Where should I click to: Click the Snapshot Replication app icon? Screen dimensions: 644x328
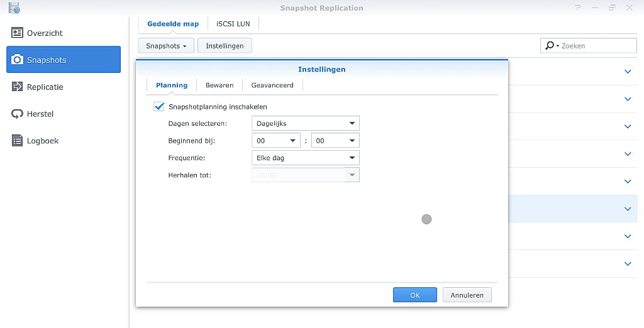(14, 8)
